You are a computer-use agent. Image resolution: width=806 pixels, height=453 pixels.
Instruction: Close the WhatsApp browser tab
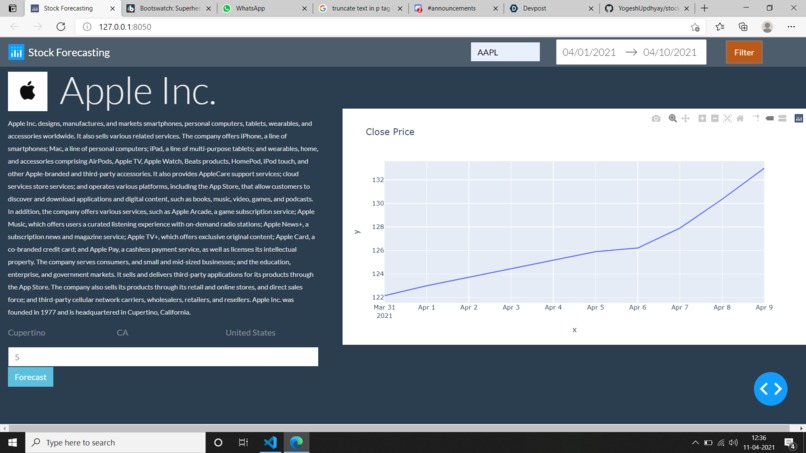pos(304,8)
